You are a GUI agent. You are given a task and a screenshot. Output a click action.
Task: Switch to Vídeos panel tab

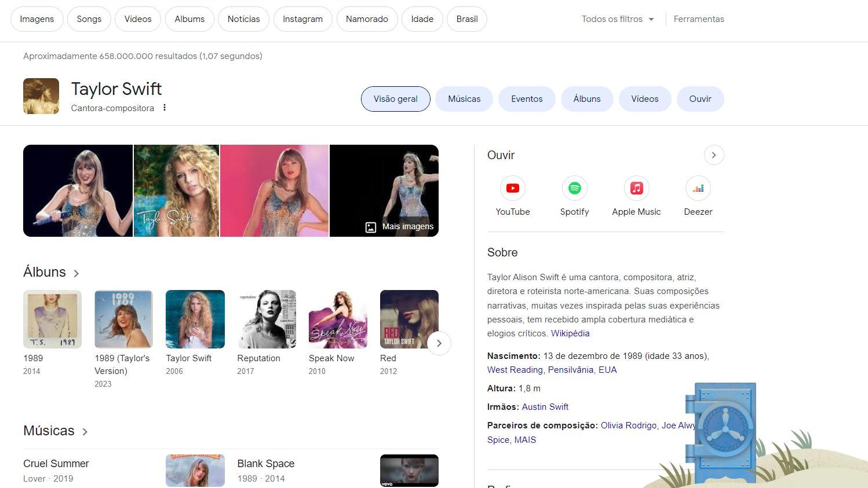pyautogui.click(x=645, y=99)
